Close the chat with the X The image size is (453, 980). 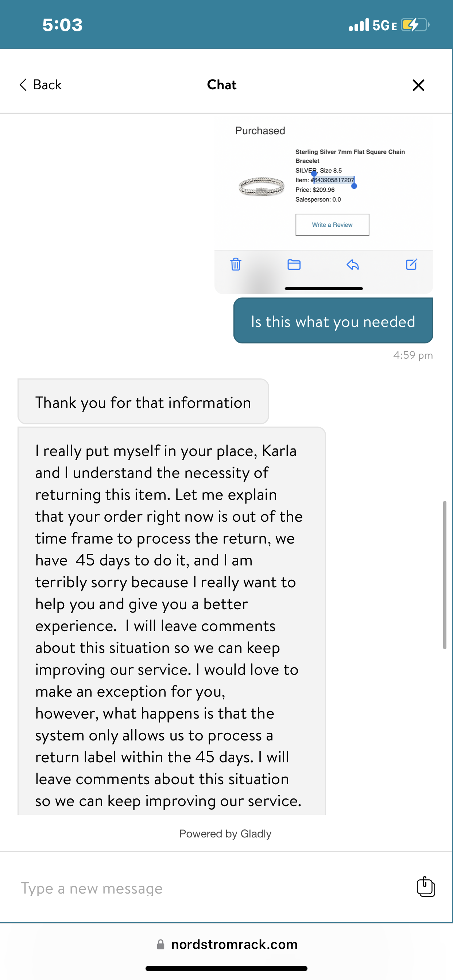418,85
